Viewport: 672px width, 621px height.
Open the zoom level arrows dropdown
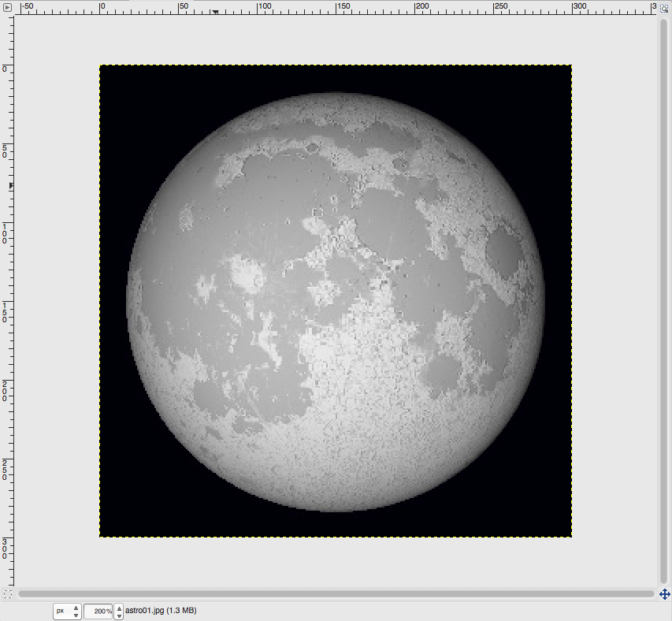119,611
